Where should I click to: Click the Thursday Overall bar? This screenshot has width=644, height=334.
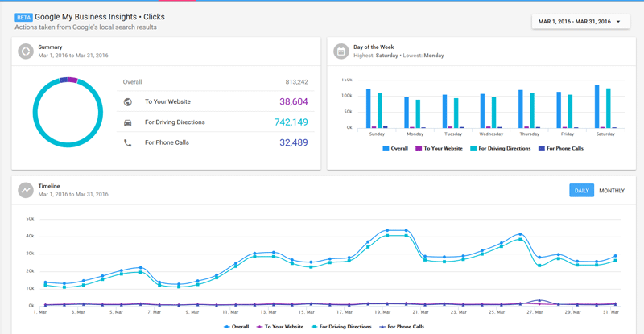click(x=521, y=109)
